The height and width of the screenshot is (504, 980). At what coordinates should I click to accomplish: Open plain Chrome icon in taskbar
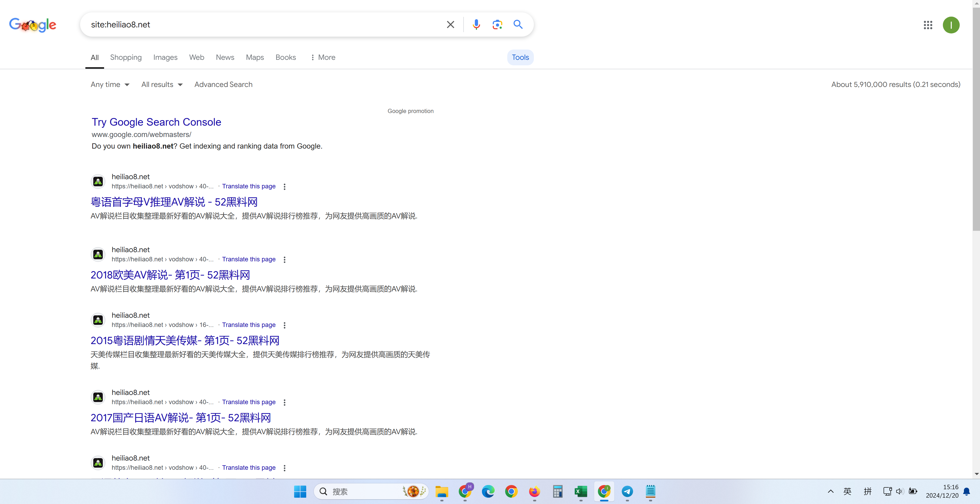(x=511, y=491)
